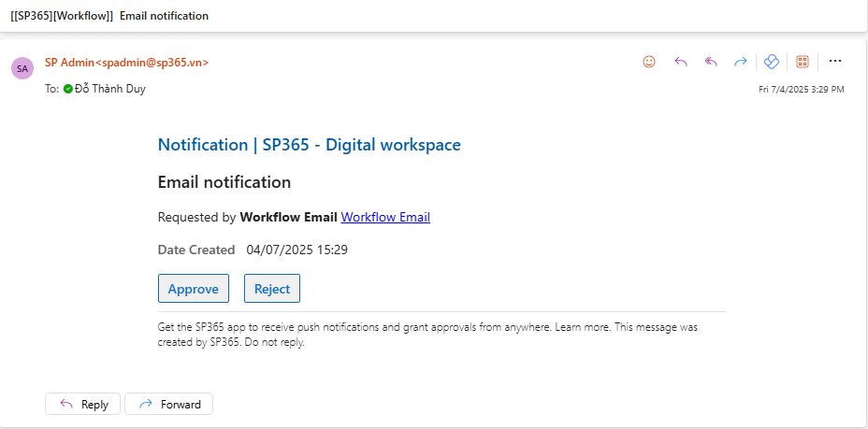Click recipient name Đỗ Thành Duy
Viewport: 868px width, 429px height.
(110, 89)
